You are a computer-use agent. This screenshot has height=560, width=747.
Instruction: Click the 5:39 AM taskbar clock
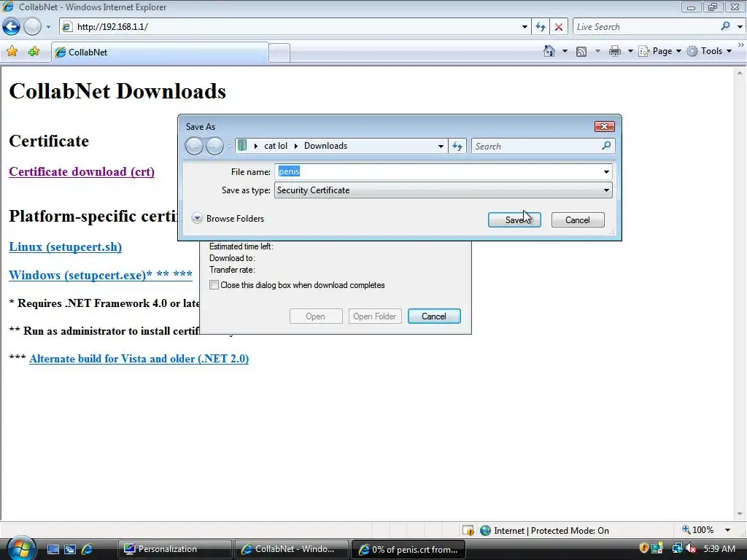tap(719, 548)
